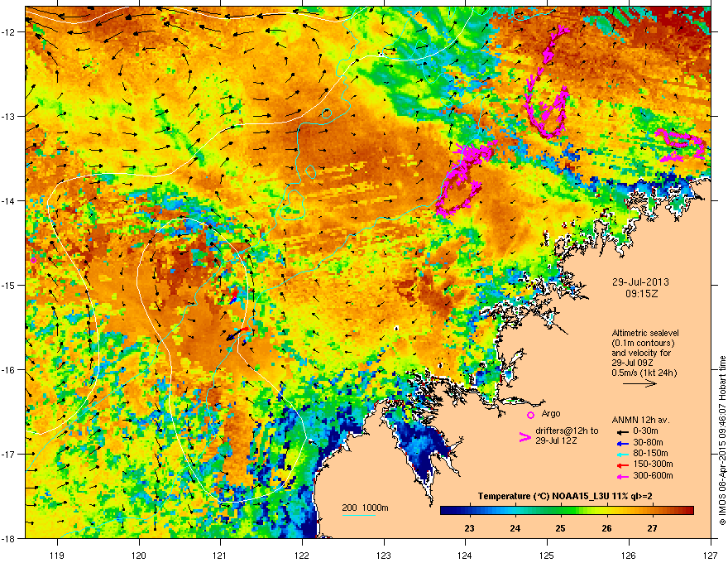The width and height of the screenshot is (728, 563).
Task: Click the '30-80m' depth label
Action: [x=648, y=442]
